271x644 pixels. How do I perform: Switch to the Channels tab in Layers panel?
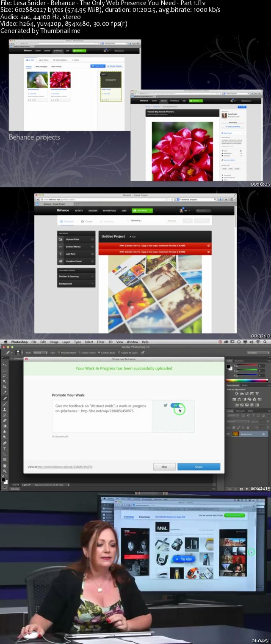240,411
